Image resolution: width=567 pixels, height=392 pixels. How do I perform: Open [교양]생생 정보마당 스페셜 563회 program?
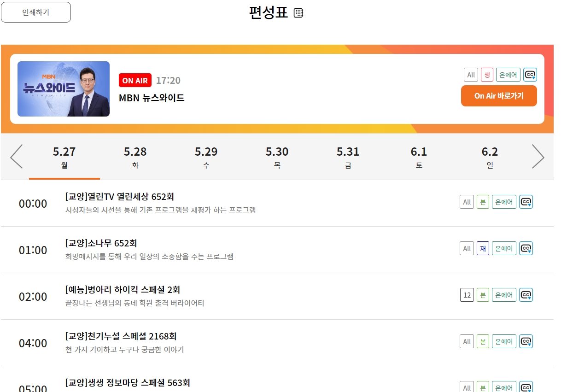(x=128, y=383)
